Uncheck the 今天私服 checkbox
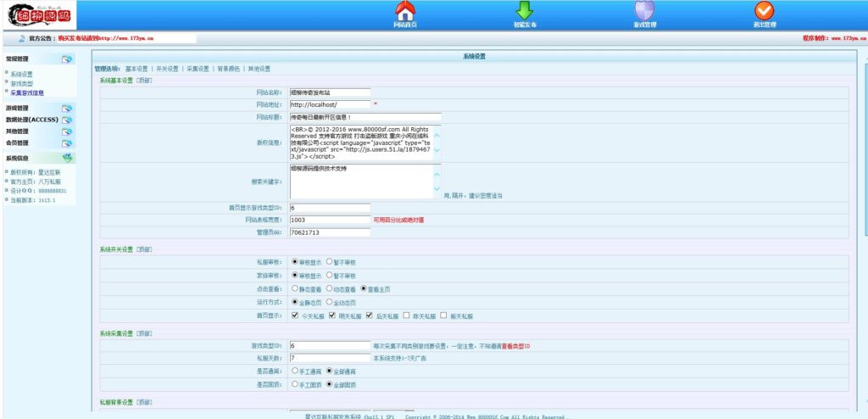 point(294,316)
